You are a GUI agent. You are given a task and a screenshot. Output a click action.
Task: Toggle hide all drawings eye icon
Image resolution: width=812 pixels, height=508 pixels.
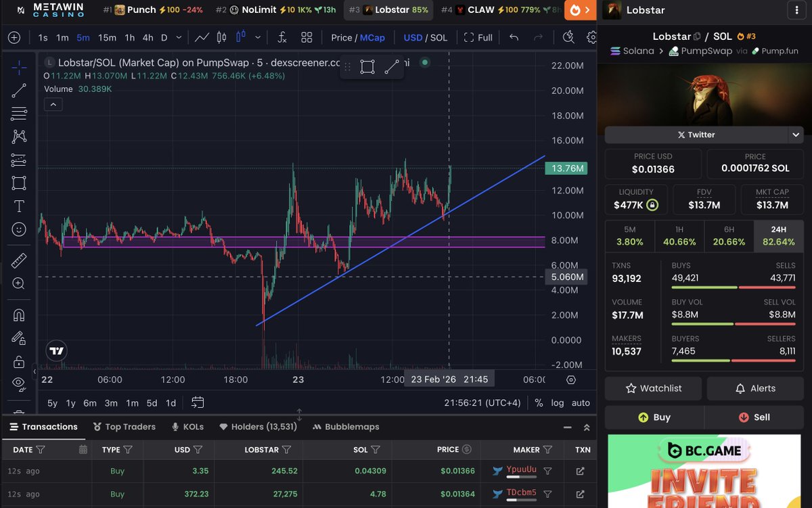click(19, 384)
